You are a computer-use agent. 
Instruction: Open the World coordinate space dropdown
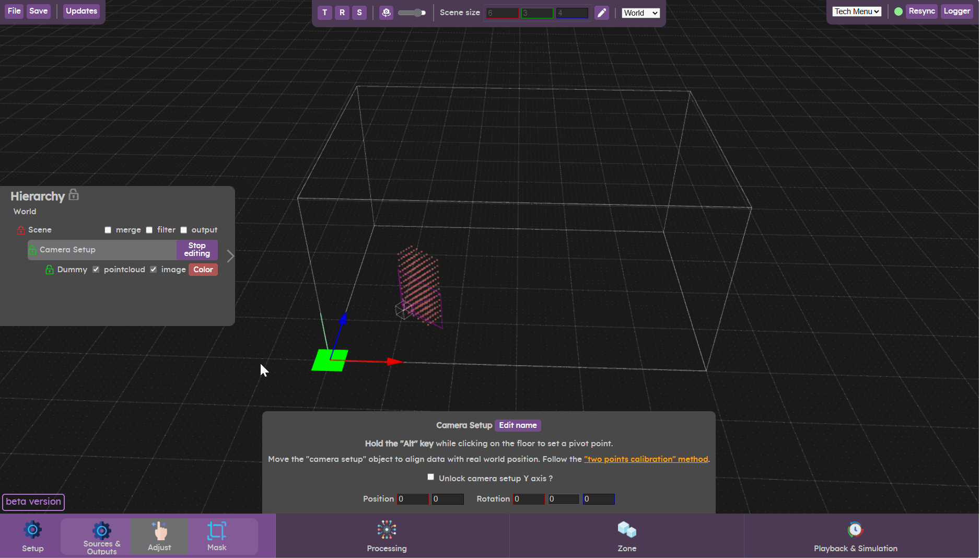tap(641, 13)
